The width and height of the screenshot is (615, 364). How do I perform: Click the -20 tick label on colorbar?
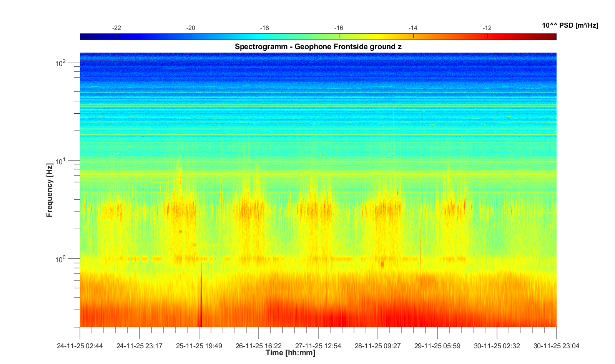(x=191, y=28)
